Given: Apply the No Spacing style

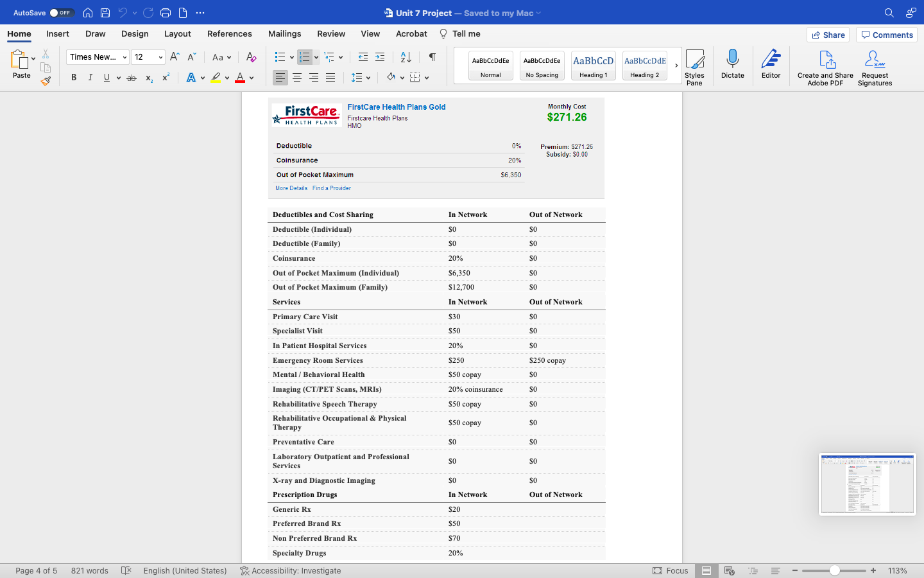Looking at the screenshot, I should pyautogui.click(x=542, y=66).
